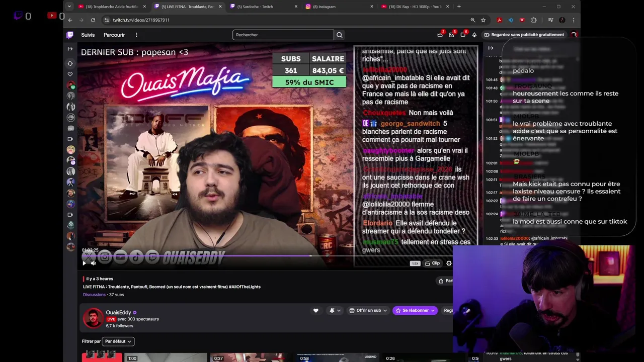Collapse the left sidebar arrow
Image resolution: width=644 pixels, height=362 pixels.
(70, 49)
